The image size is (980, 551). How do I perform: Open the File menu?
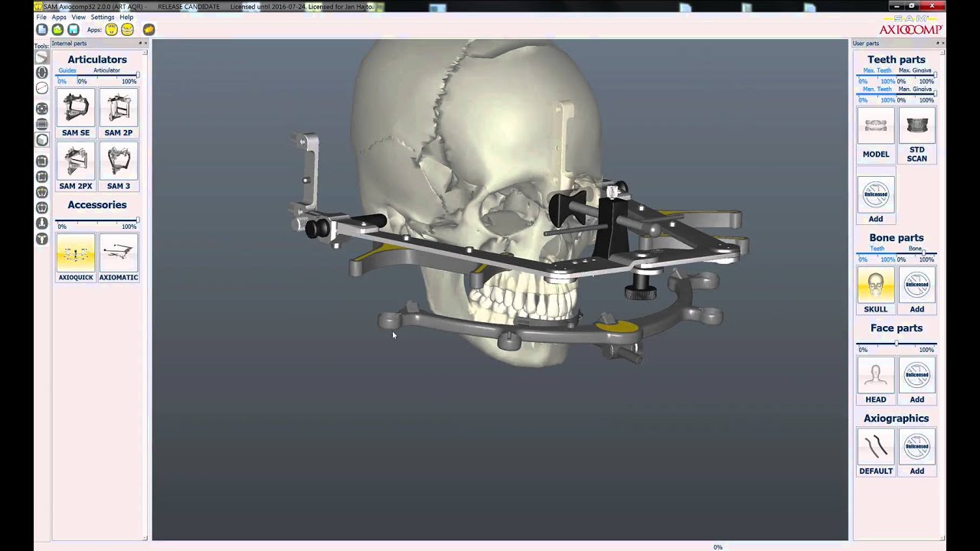tap(41, 17)
